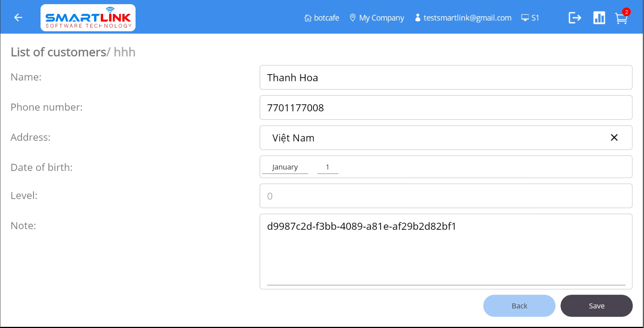
Task: Click into the Phone number field
Action: pos(446,108)
